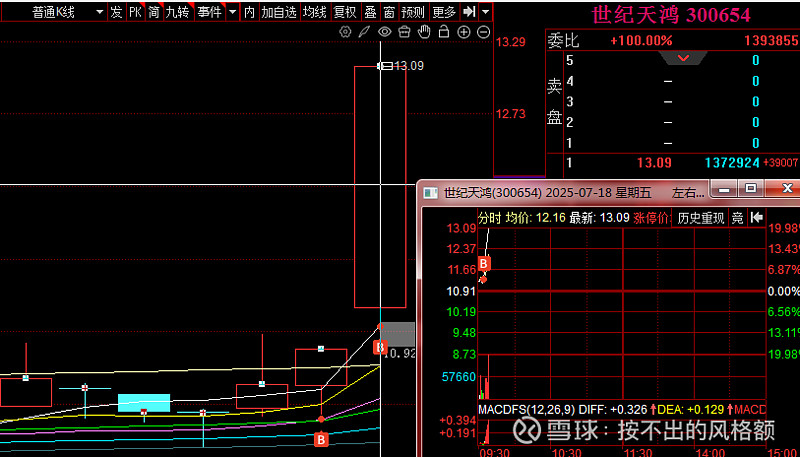Viewport: 800px width, 457px height.
Task: Click the 竞 auction button in popup
Action: (738, 218)
